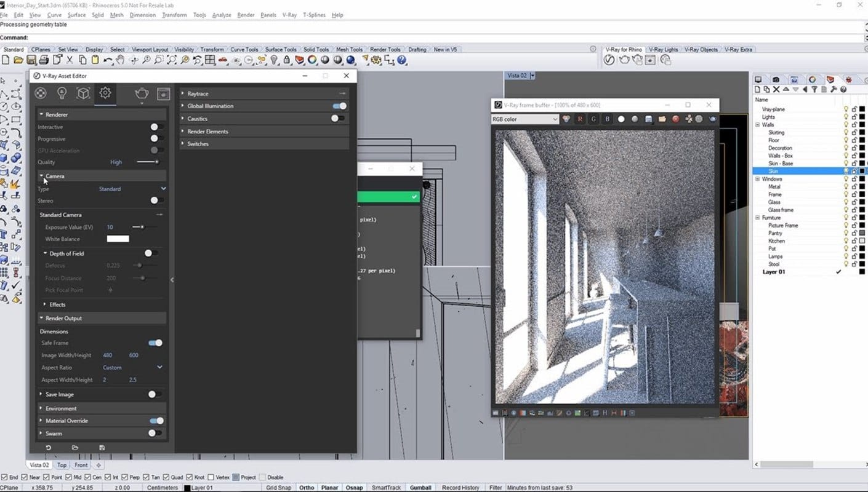The image size is (868, 492).
Task: Click the revert to default settings icon
Action: point(49,448)
